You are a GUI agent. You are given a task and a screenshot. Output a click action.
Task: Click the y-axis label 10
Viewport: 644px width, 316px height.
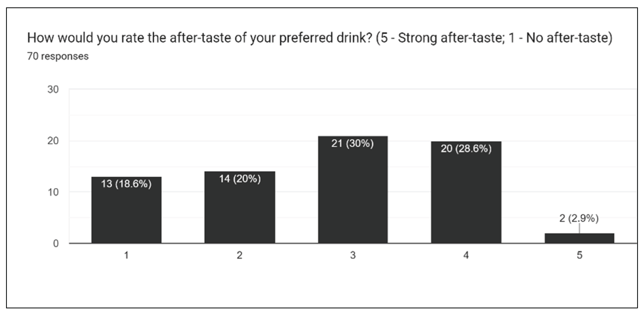point(53,192)
